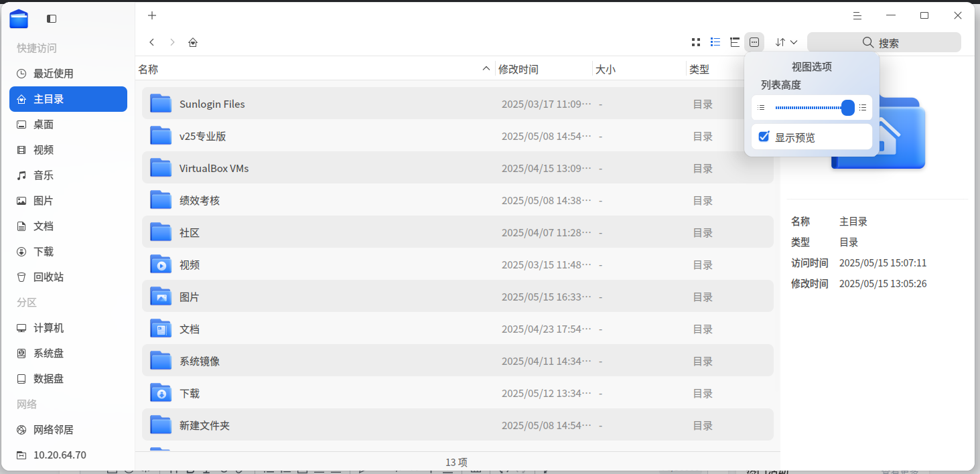Viewport: 980px width, 474px height.
Task: Uncheck the 显示预览 checkbox
Action: 764,137
